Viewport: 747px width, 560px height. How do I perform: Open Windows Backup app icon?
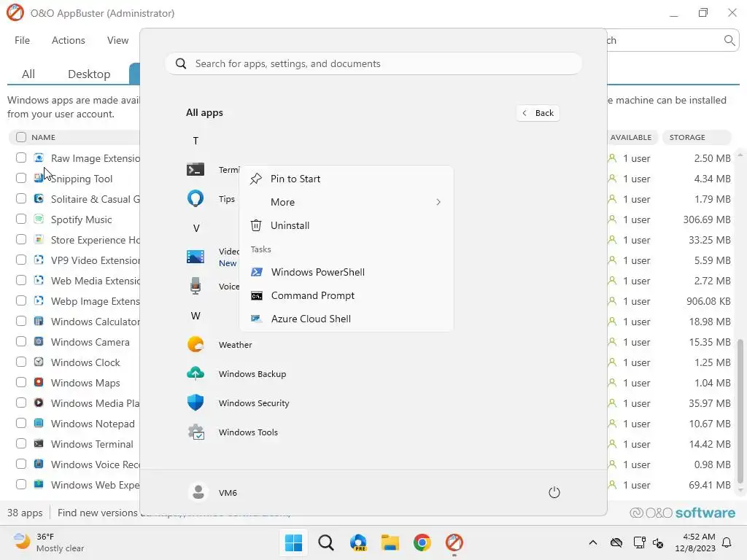(196, 374)
